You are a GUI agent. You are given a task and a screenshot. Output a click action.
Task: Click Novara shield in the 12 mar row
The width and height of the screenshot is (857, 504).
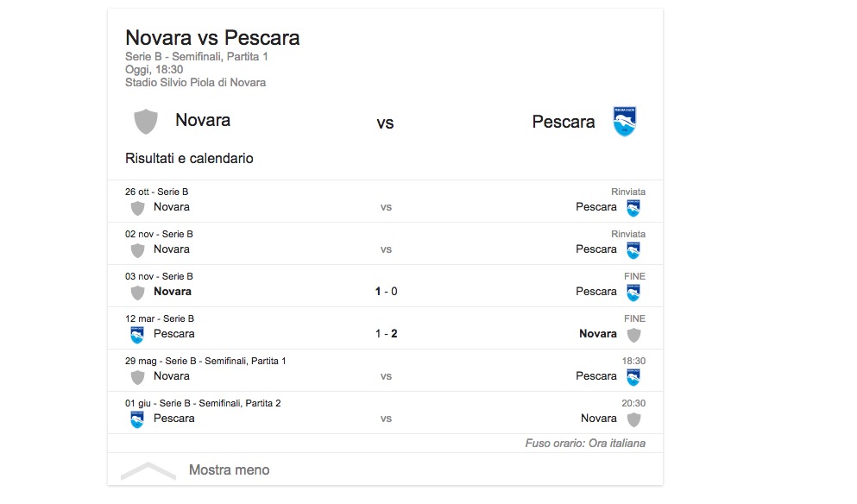click(x=633, y=335)
